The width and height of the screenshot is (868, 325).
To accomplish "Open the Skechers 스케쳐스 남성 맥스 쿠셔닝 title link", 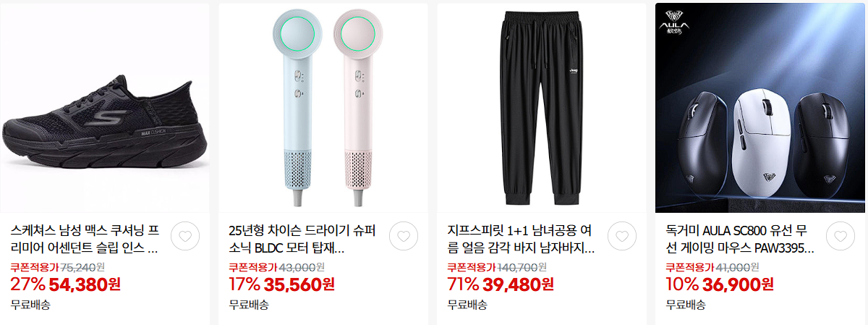I will point(85,240).
